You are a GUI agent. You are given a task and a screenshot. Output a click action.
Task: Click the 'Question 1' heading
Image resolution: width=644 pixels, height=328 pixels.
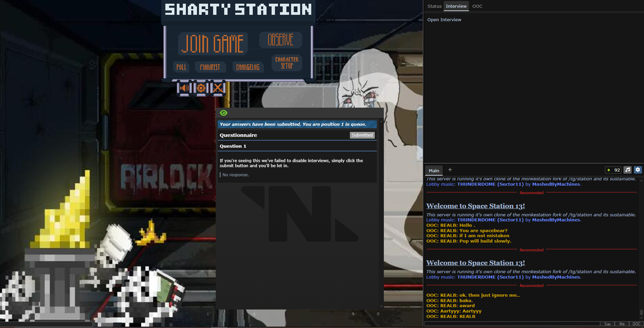(x=233, y=146)
